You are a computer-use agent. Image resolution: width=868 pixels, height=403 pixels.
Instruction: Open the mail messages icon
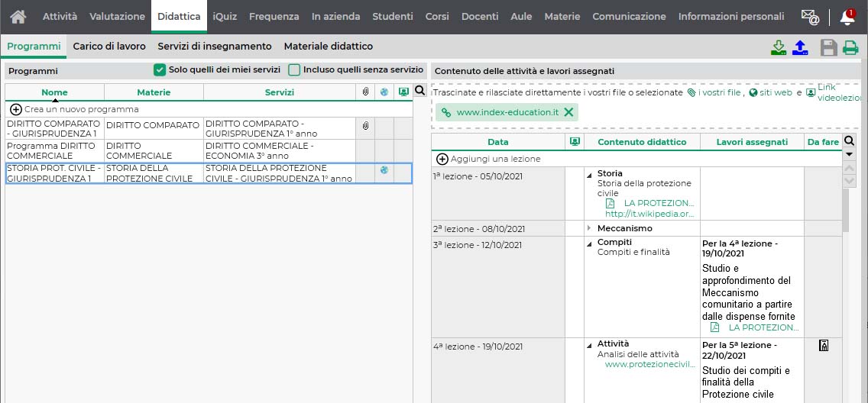click(810, 17)
